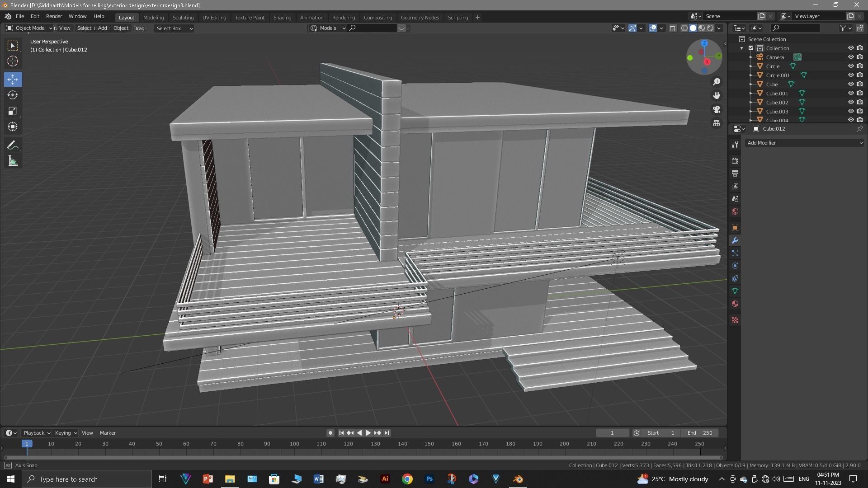The image size is (868, 488).
Task: Open the Object properties tab
Action: pyautogui.click(x=735, y=228)
